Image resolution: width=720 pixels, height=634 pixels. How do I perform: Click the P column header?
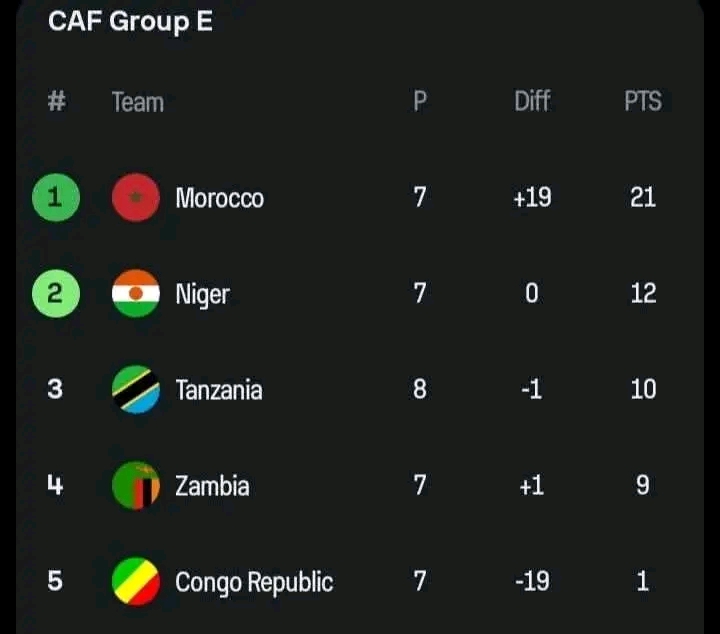(420, 101)
